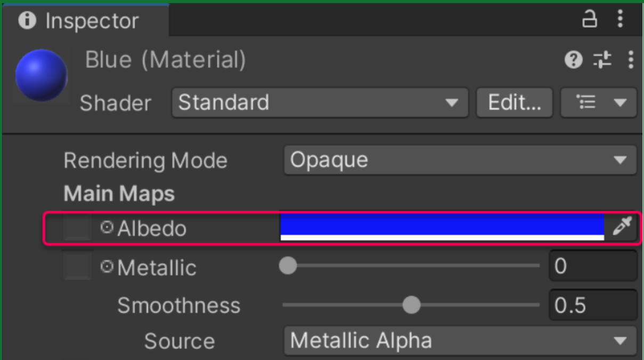
Task: Click Metallic texture picker circle
Action: 107,267
